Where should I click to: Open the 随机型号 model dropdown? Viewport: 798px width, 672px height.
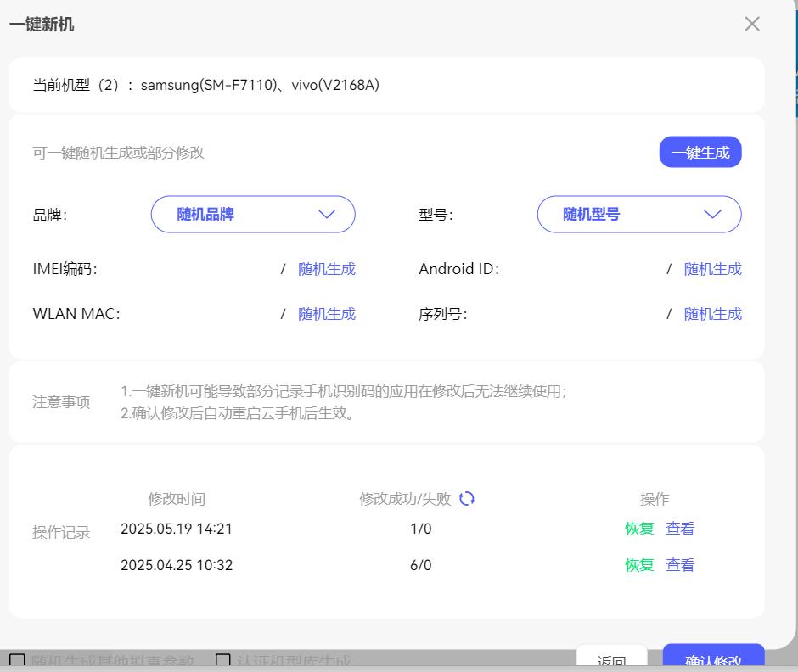tap(638, 215)
